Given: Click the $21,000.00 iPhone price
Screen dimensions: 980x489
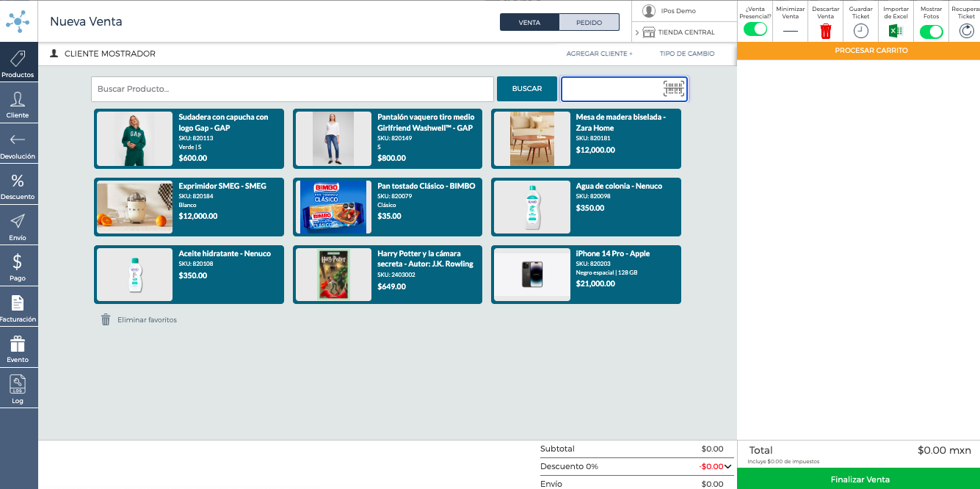Looking at the screenshot, I should coord(595,283).
